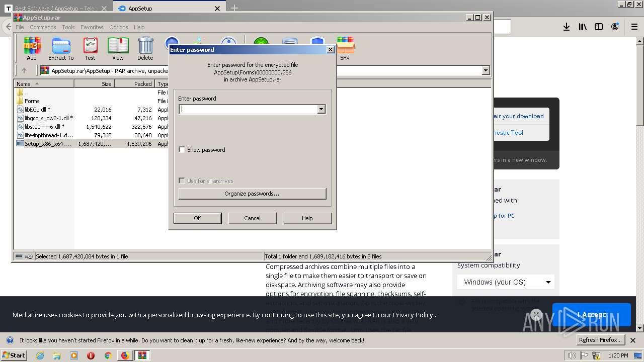
Task: Click the network tray icon
Action: click(596, 355)
